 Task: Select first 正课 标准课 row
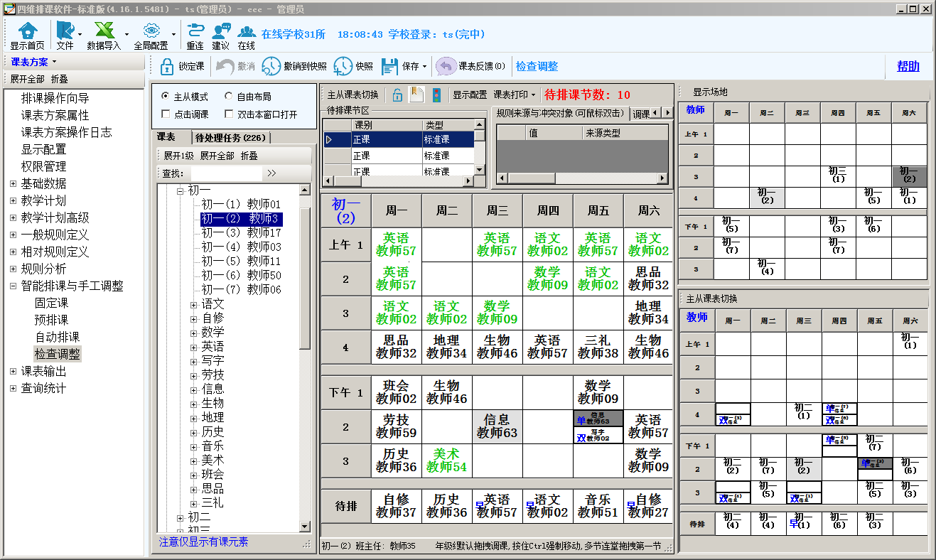tap(399, 139)
